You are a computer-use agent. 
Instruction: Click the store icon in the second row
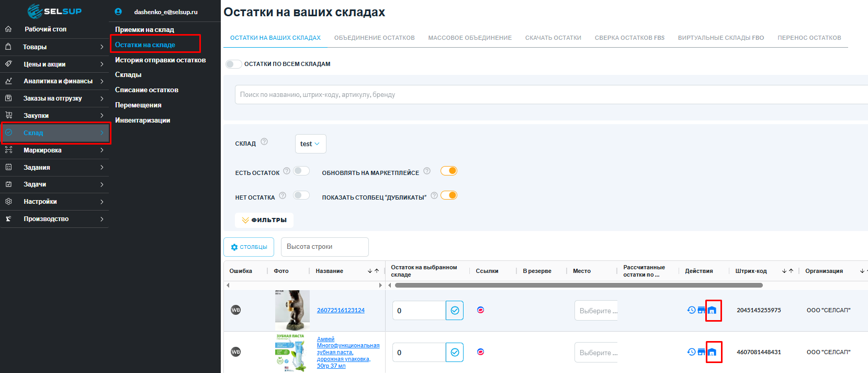point(701,352)
